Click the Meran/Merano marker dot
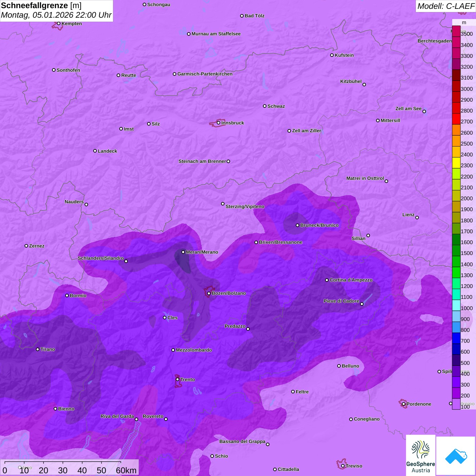The height and width of the screenshot is (476, 476). [x=183, y=252]
